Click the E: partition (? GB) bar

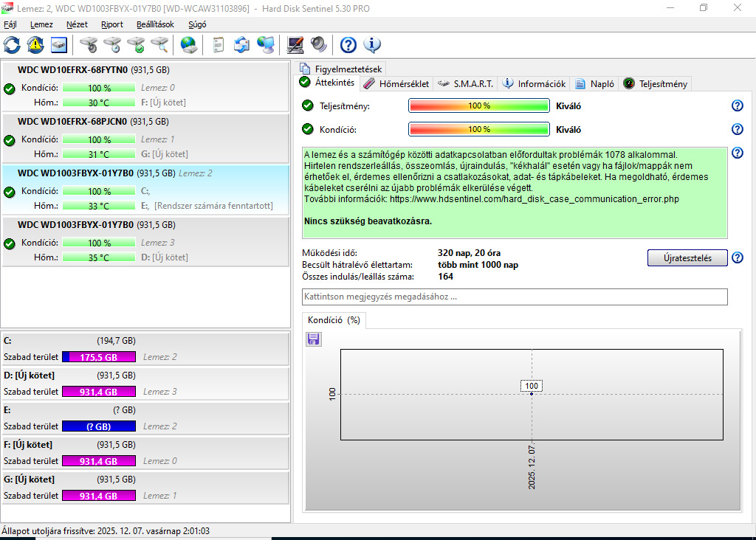pos(99,426)
